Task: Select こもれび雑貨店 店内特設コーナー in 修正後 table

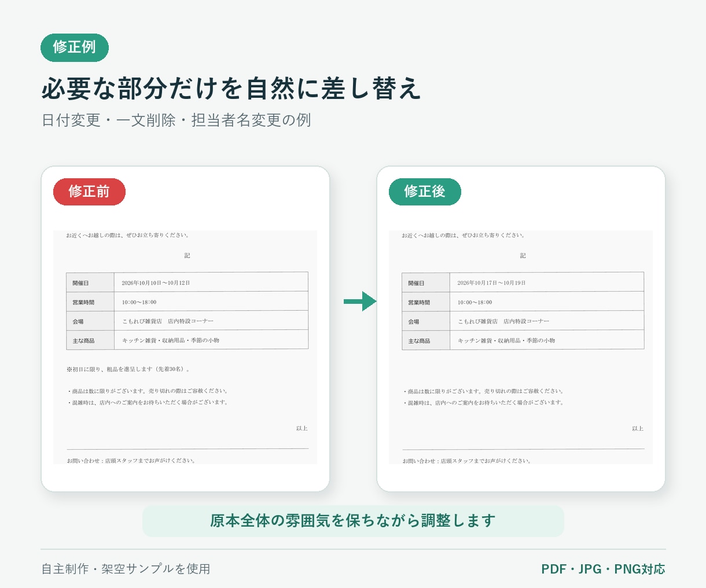Action: [503, 321]
